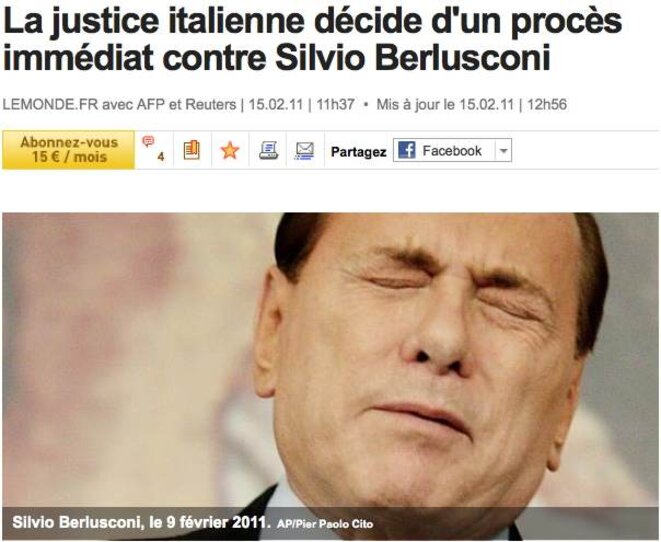Open the comments speech bubble icon

[148, 141]
